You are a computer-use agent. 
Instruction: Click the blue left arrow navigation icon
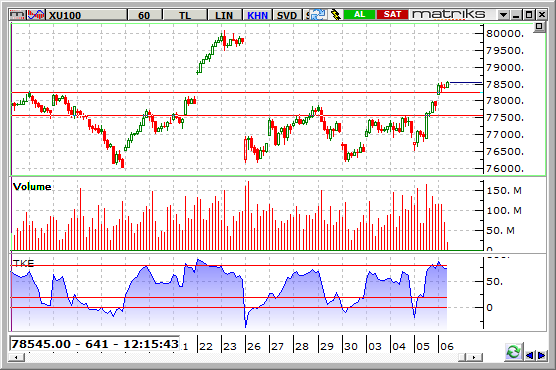pos(529,355)
